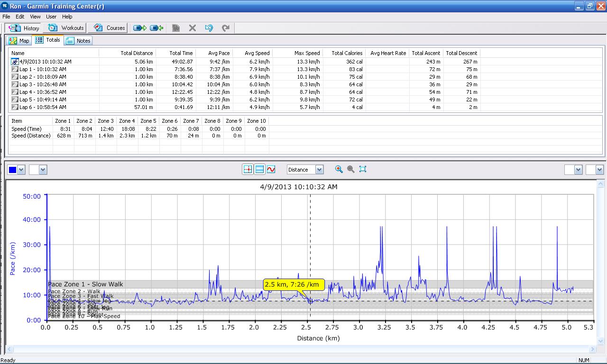This screenshot has height=364, width=607.
Task: Click the lap icon beside Lap 3
Action: (x=15, y=84)
